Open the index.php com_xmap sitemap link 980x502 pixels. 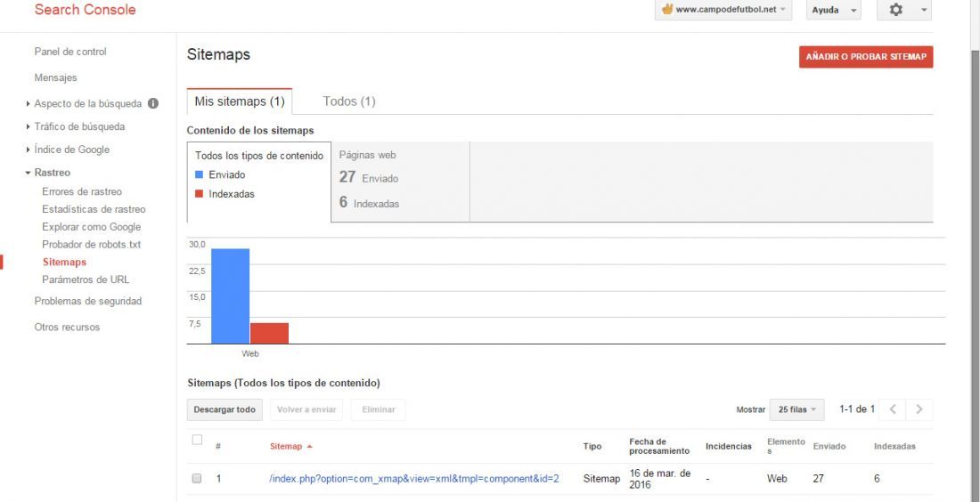[x=413, y=479]
